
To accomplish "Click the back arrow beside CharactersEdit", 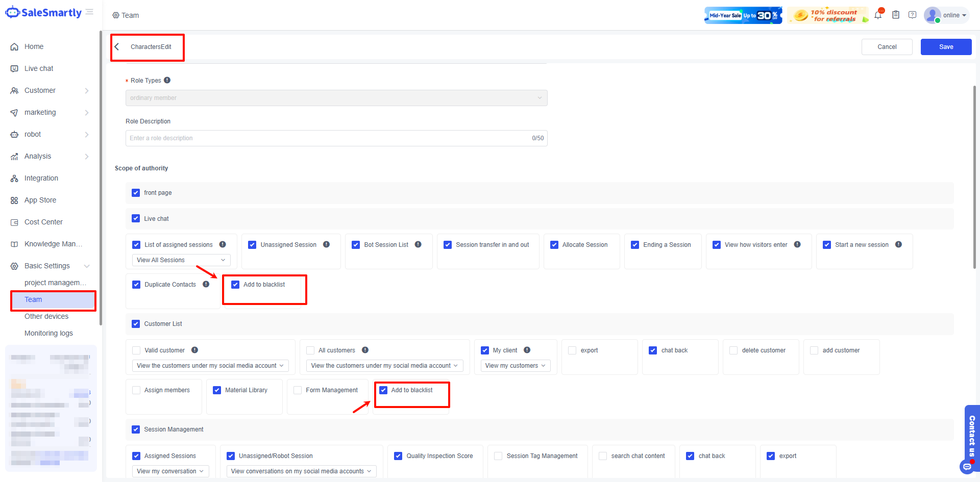I will 117,47.
